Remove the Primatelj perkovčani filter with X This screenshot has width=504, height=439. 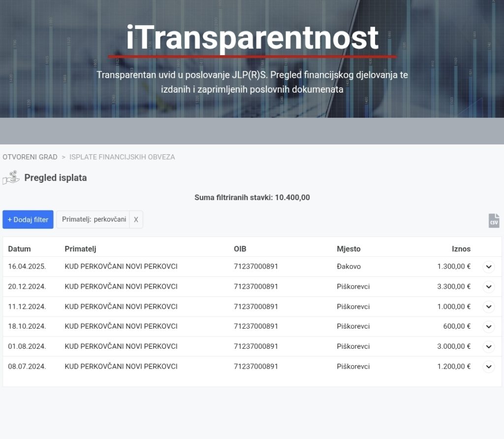tap(136, 220)
